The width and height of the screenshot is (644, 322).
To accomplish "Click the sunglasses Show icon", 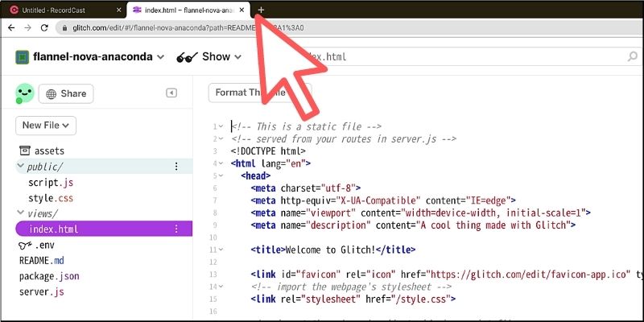I will [x=187, y=57].
